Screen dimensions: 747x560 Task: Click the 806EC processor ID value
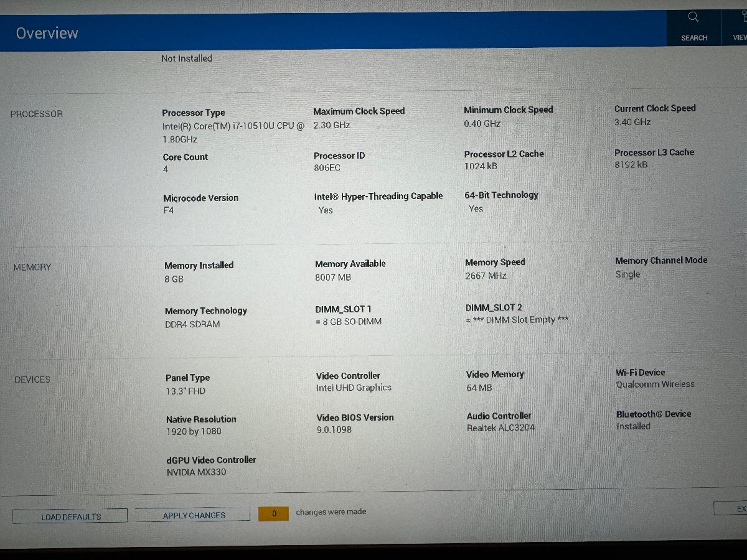(327, 169)
